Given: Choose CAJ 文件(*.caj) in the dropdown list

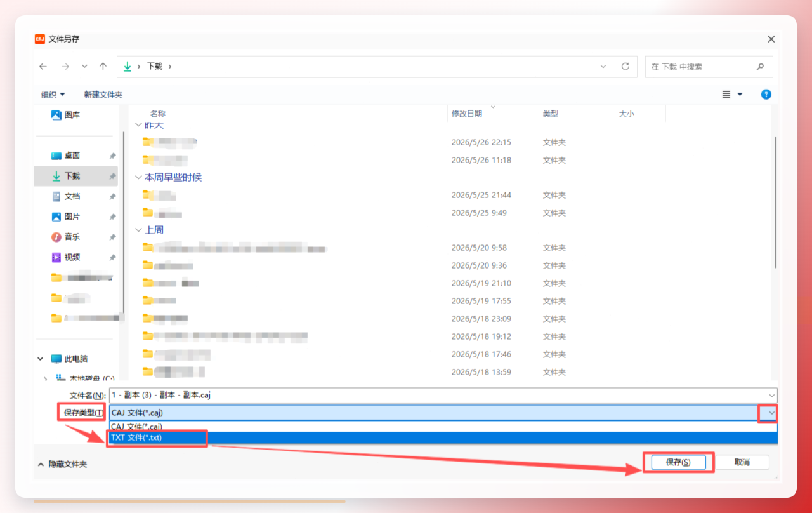Looking at the screenshot, I should tap(443, 427).
